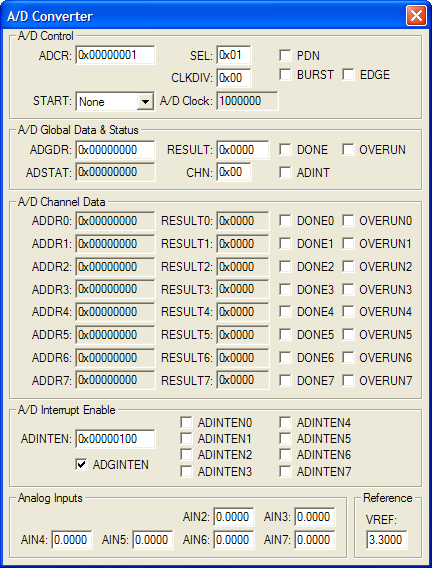The image size is (432, 568).
Task: Edit the ADGDR register field
Action: (x=115, y=150)
